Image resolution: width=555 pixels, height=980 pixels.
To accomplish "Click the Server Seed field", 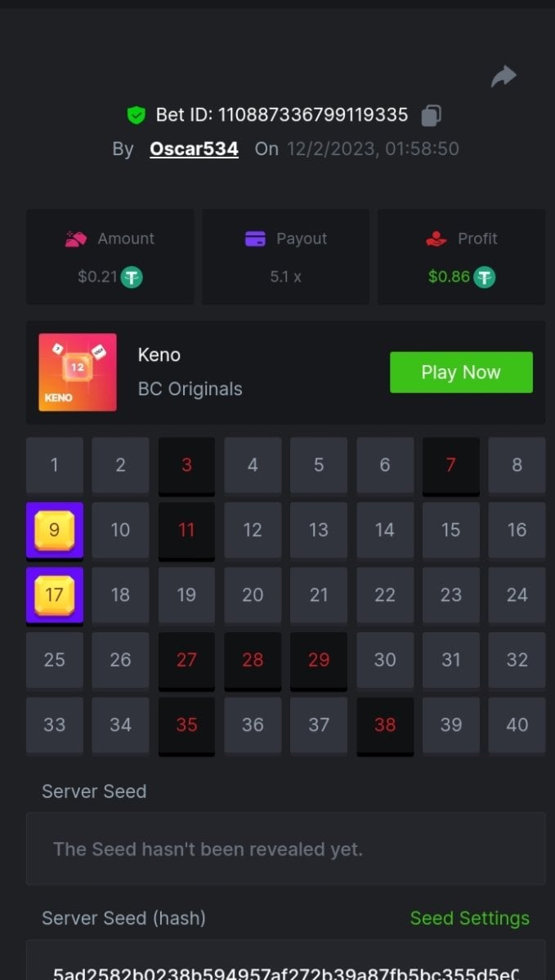I will coord(286,849).
